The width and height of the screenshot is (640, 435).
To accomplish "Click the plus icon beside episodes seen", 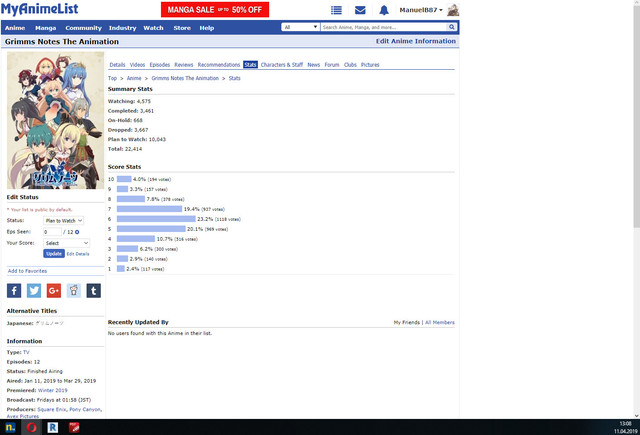I will coord(77,232).
